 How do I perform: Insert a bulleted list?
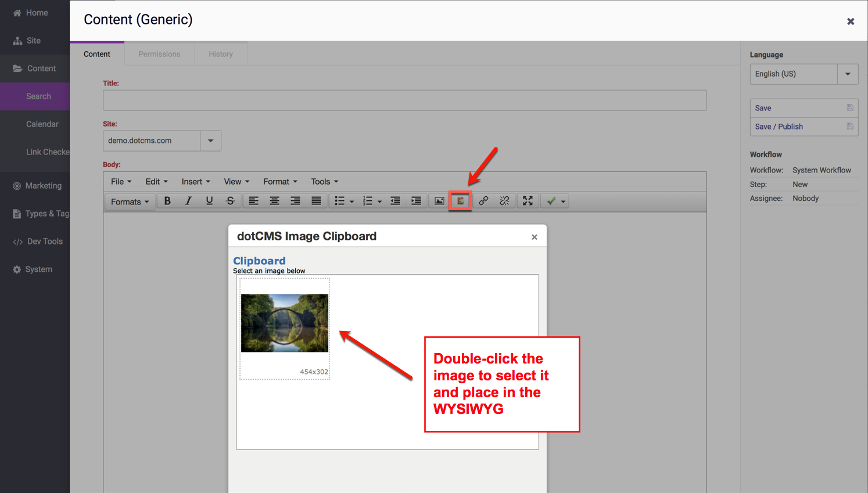pos(340,201)
